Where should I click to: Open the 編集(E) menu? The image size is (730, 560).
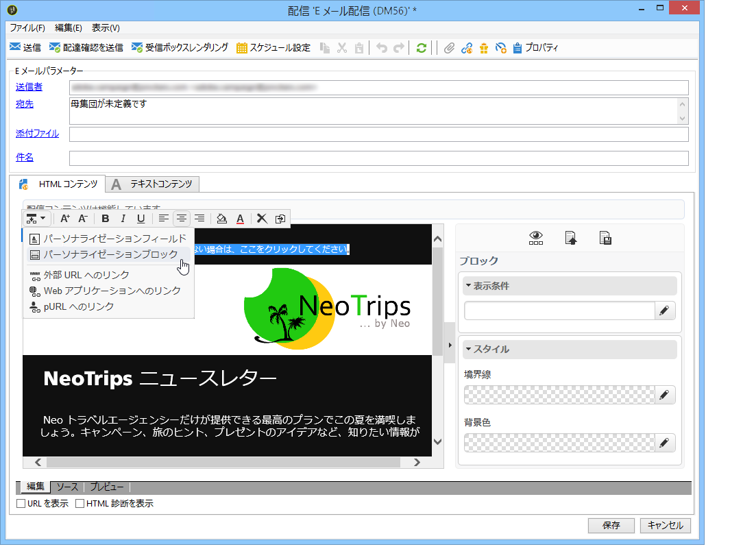69,28
